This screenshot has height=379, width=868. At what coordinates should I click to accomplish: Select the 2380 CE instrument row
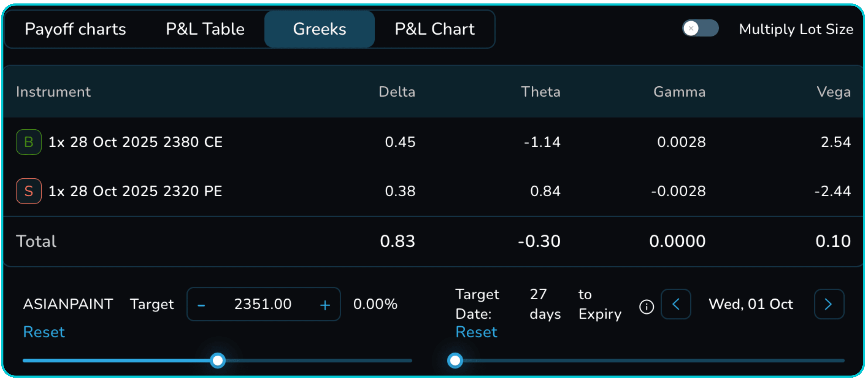pos(135,142)
